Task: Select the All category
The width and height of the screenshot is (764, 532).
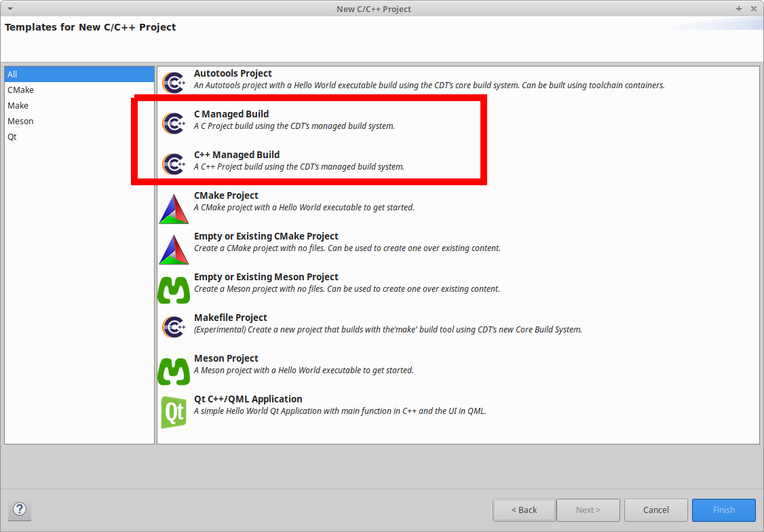Action: pos(79,74)
